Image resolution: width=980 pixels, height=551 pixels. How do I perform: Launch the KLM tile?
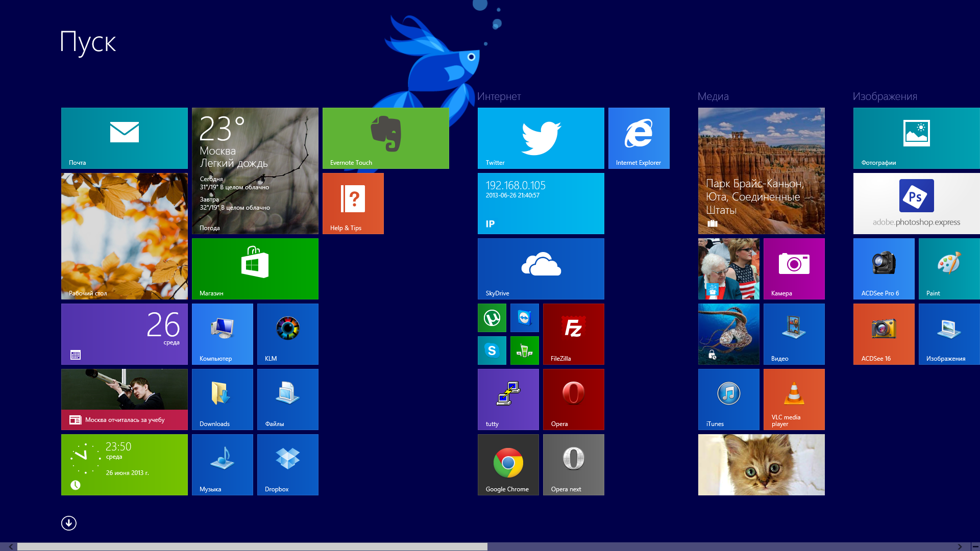(x=288, y=334)
